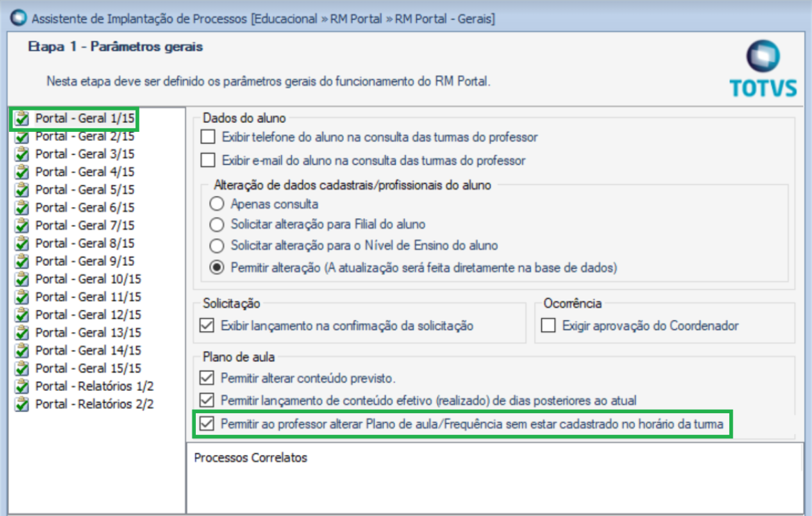The width and height of the screenshot is (812, 516).
Task: Enable Exibir e-mail do aluno checkbox
Action: click(208, 160)
